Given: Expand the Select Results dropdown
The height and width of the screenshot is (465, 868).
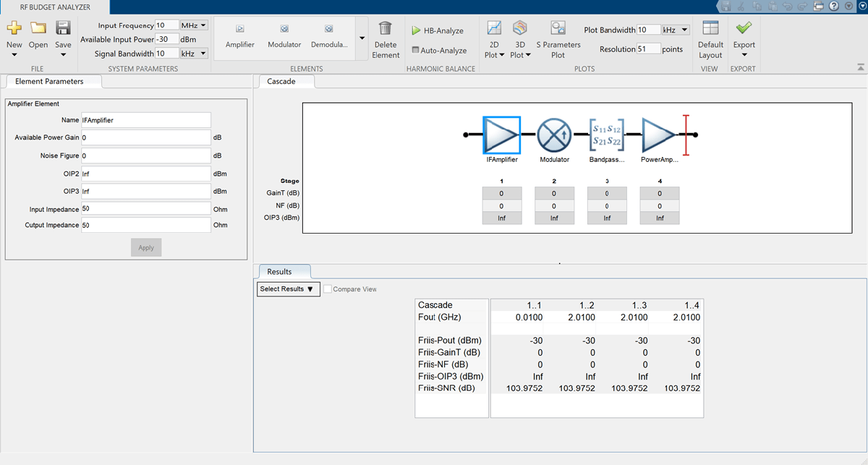Looking at the screenshot, I should click(x=288, y=289).
